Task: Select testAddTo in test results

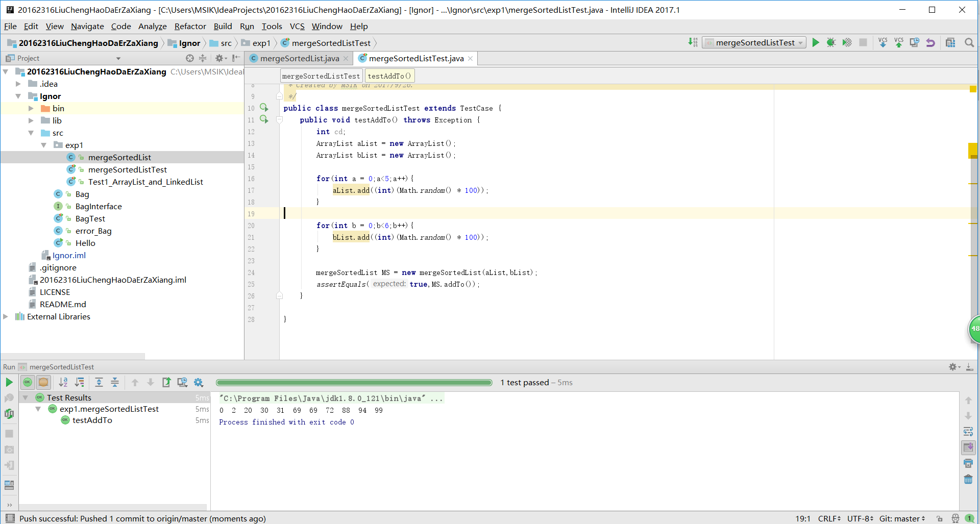Action: 92,420
